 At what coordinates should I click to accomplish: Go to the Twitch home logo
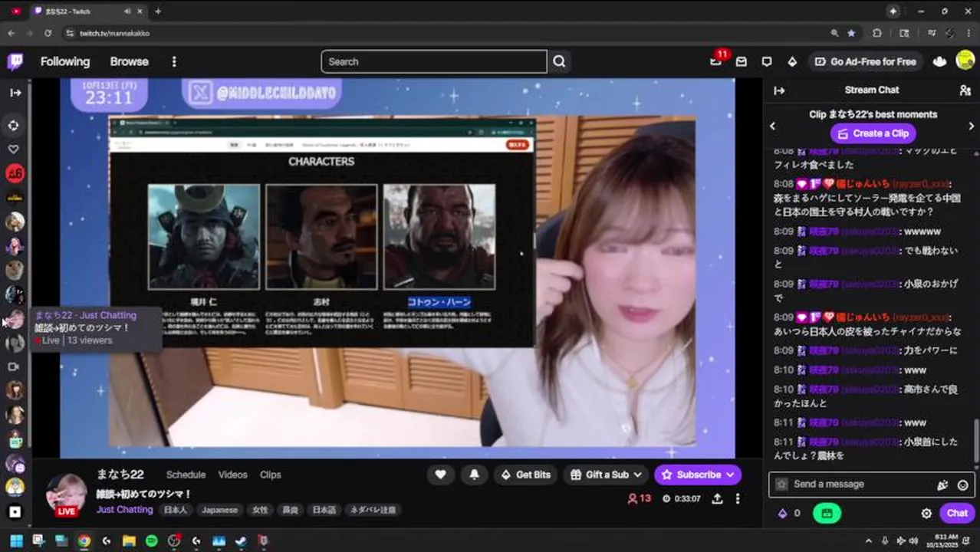tap(15, 61)
